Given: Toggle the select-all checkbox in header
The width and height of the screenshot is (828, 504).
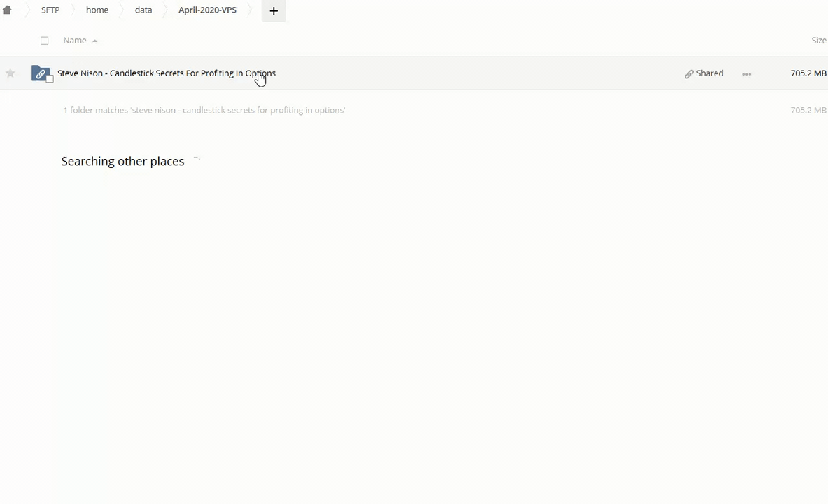Looking at the screenshot, I should point(45,41).
